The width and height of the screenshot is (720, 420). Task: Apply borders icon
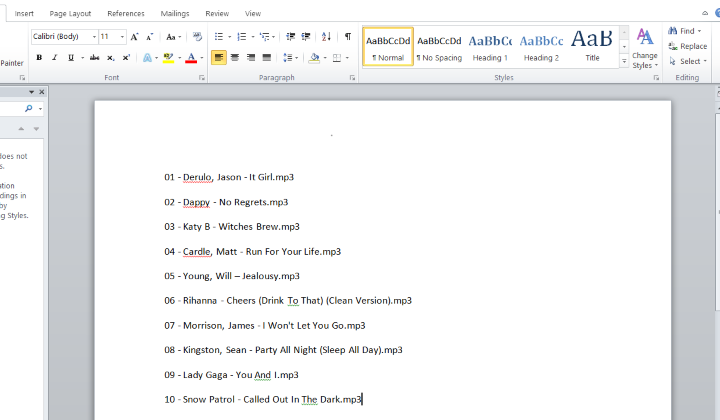coord(337,58)
